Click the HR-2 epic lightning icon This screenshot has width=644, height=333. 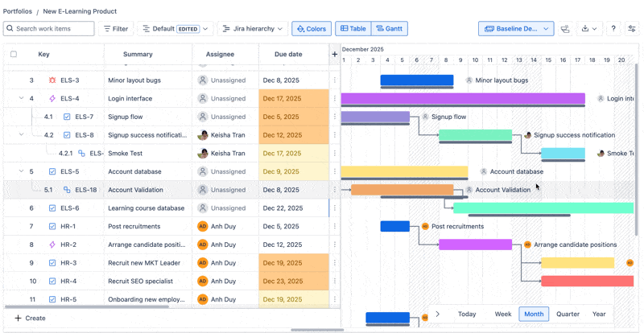coord(52,245)
